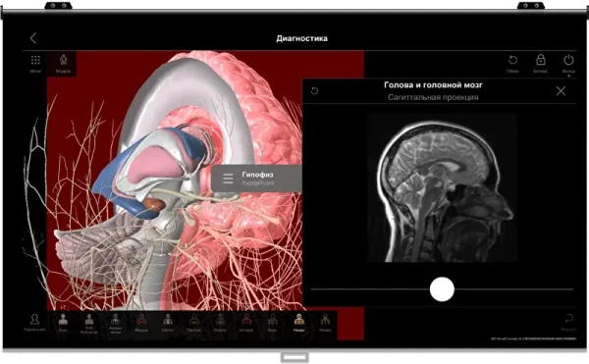Go back with the top-left arrow
The width and height of the screenshot is (589, 364).
point(33,38)
